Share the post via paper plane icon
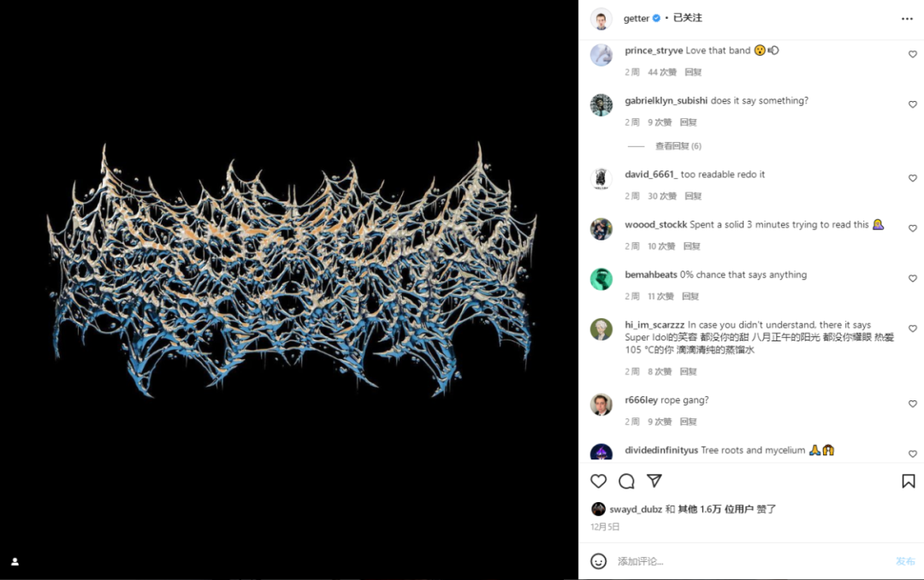 point(654,481)
